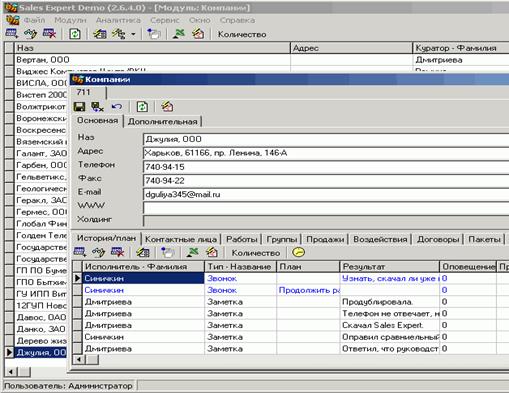Click the add record icon in main toolbar
Viewport: 509px width, 393px height.
(12, 33)
